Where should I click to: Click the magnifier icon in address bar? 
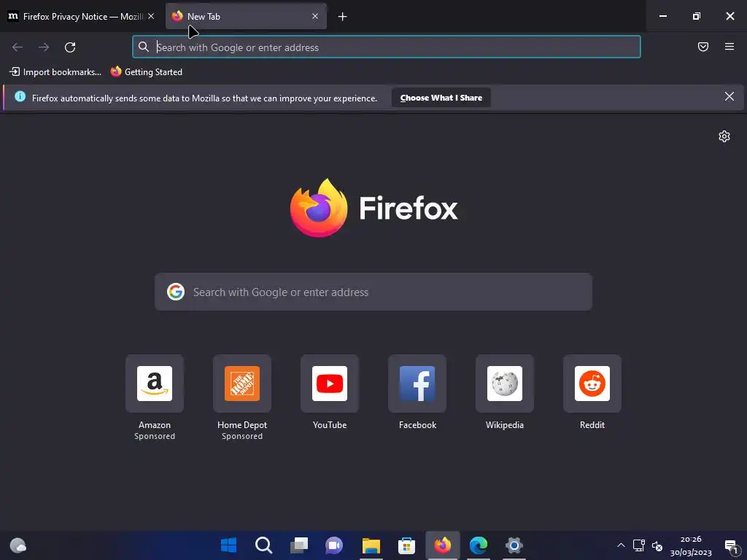tap(144, 47)
